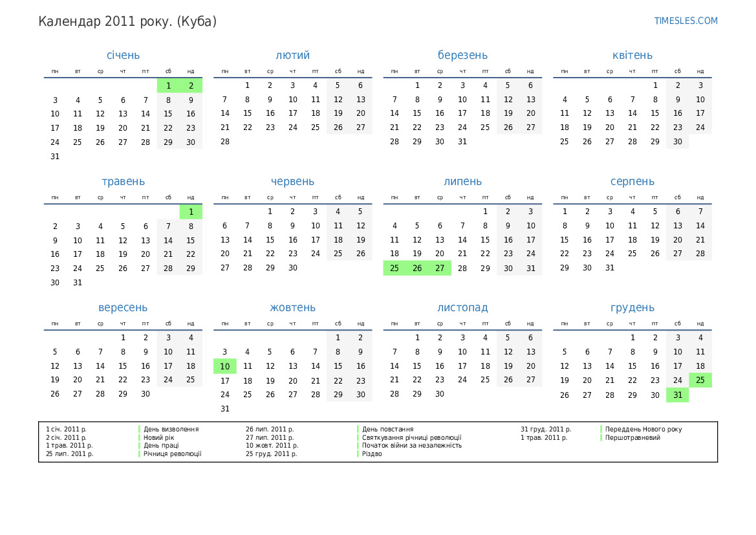
Task: Click legend entry 'День праці'
Action: click(161, 446)
